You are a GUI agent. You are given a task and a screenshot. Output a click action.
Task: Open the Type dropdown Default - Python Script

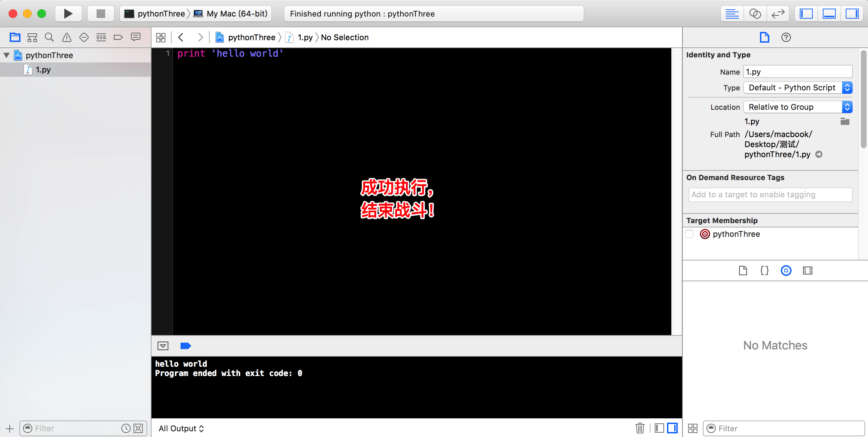798,88
